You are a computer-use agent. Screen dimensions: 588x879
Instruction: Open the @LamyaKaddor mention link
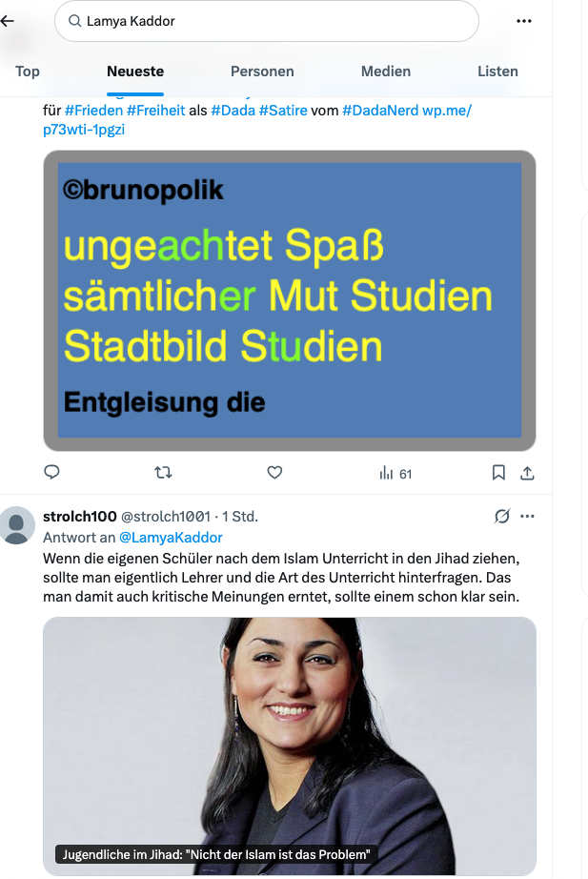pos(171,538)
